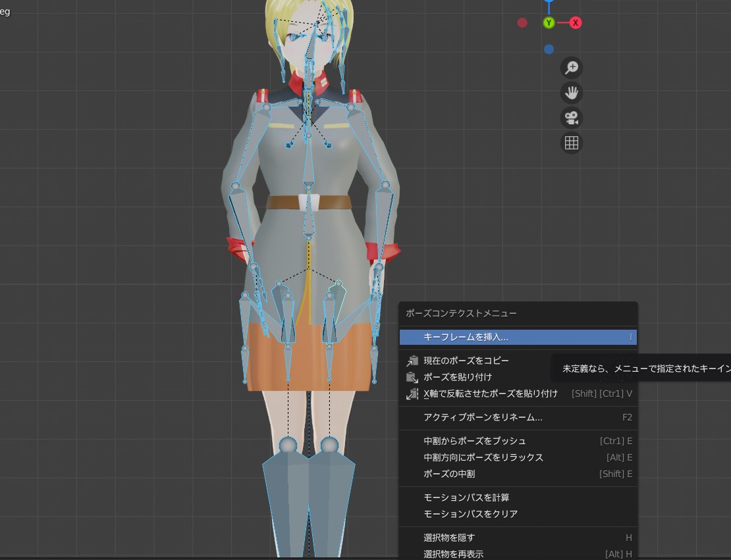This screenshot has width=731, height=560.
Task: Click the dark red negative X gizmo dot
Action: [x=522, y=22]
